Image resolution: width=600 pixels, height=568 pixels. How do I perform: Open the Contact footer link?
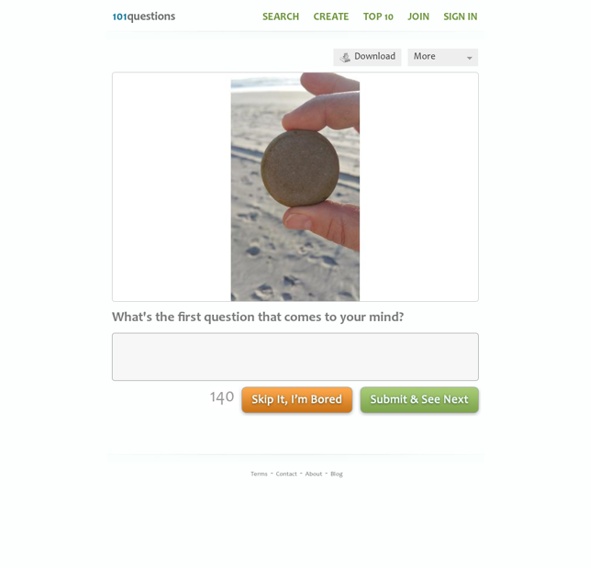(x=286, y=474)
